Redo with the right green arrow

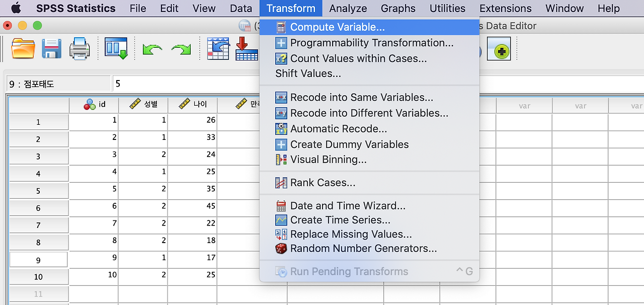coord(181,49)
